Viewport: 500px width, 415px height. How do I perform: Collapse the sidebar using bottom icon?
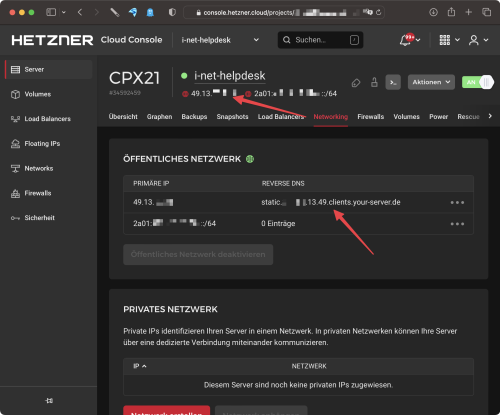(49, 400)
